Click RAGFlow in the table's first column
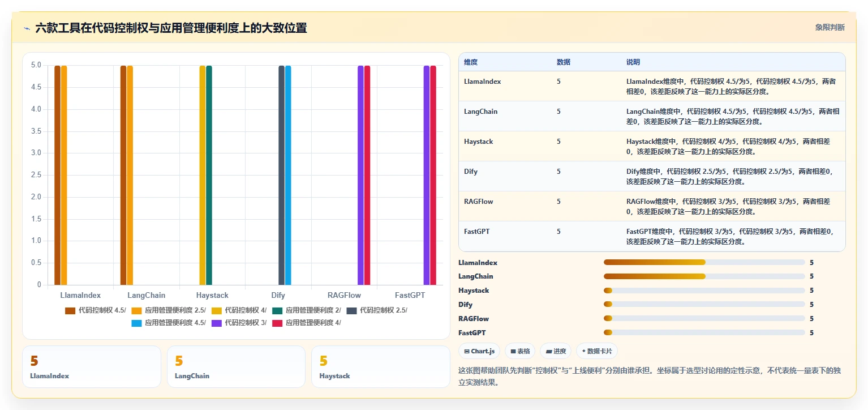The image size is (868, 410). (x=479, y=202)
